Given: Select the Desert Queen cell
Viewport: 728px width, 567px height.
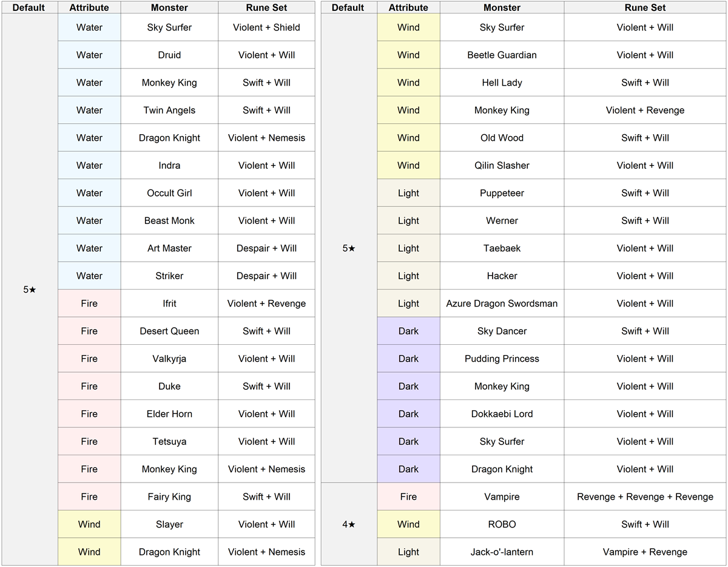Looking at the screenshot, I should (169, 331).
